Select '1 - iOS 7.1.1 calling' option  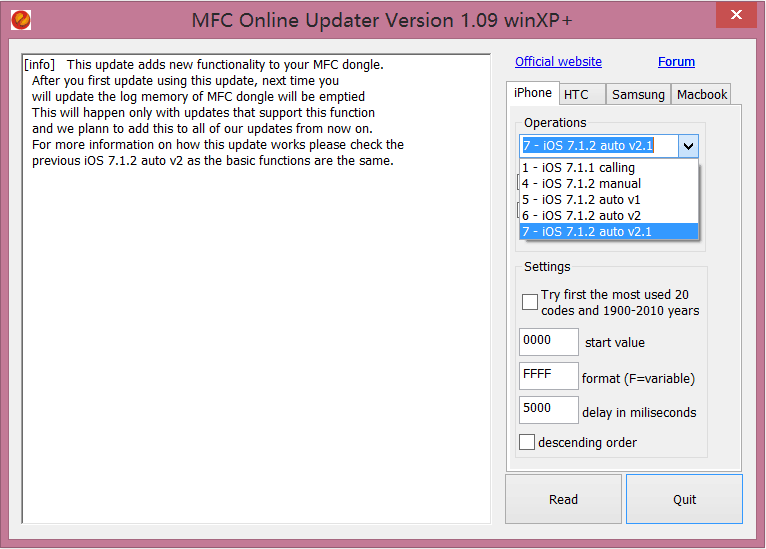578,168
